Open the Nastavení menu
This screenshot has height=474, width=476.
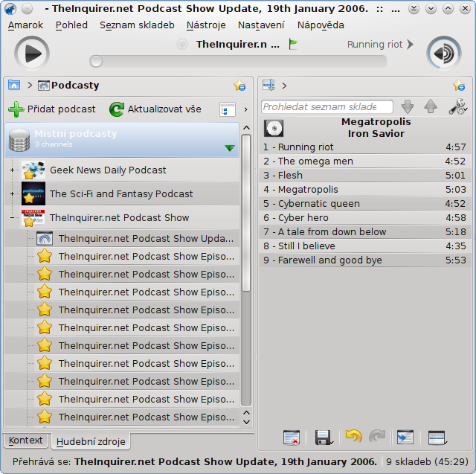point(261,25)
